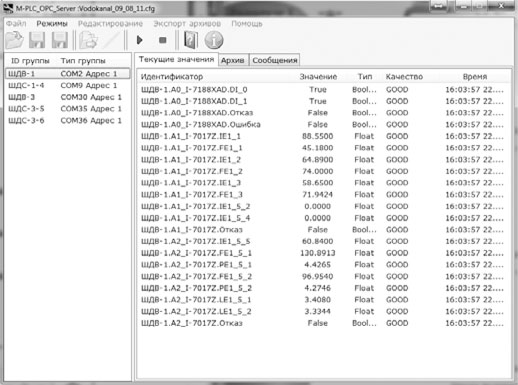Select row ЩДВ-1.A1_I-7017Z.Отказ
Viewport: 518px width, 385px height.
tap(324, 230)
